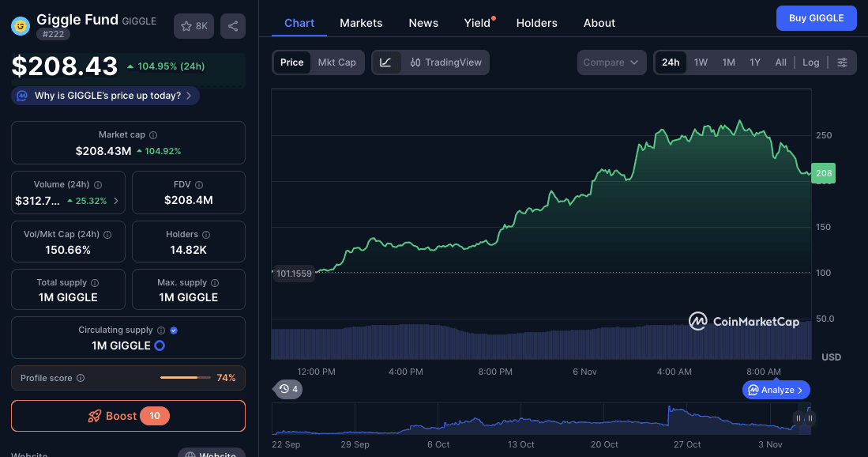Click the star watchlist button showing 8K
868x457 pixels.
pos(194,26)
